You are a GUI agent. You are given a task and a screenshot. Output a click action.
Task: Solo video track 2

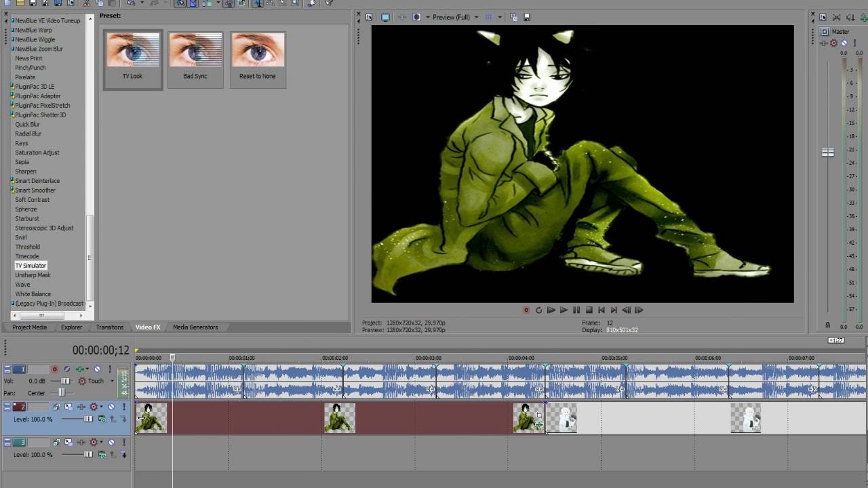coord(123,407)
